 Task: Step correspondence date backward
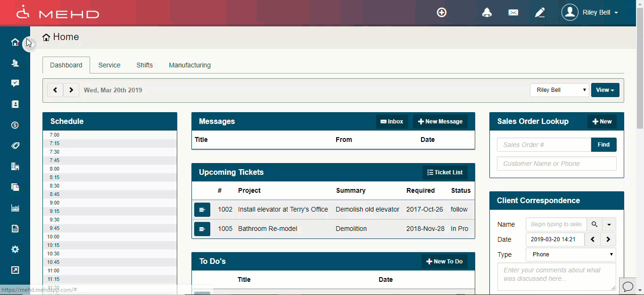593,239
